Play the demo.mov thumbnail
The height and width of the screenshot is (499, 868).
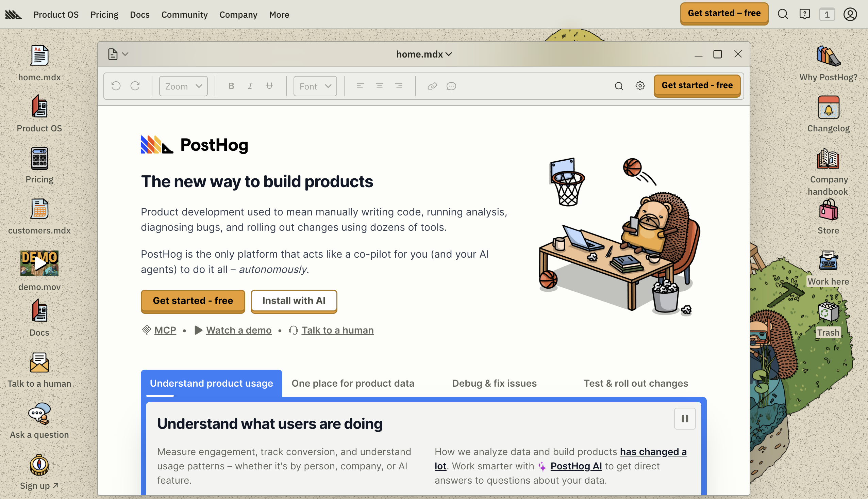click(39, 263)
